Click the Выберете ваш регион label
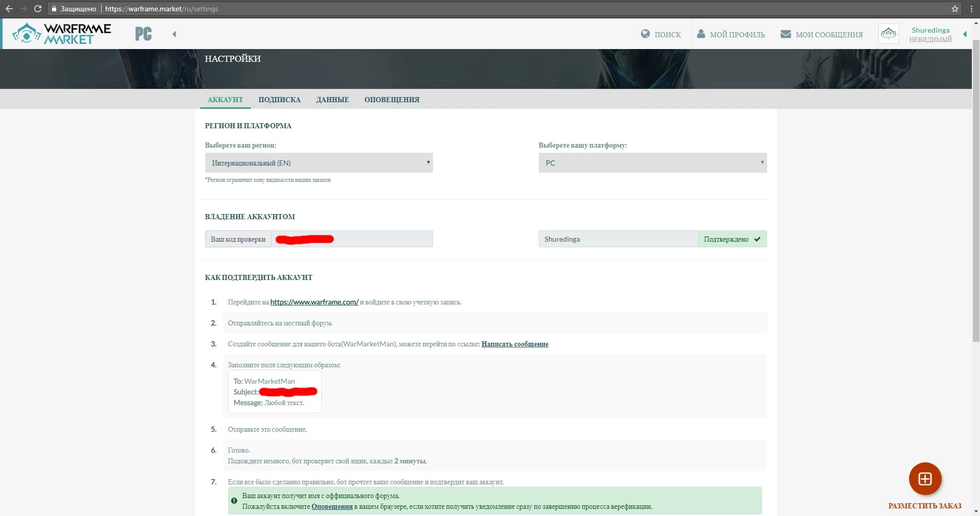This screenshot has height=516, width=980. pyautogui.click(x=241, y=145)
